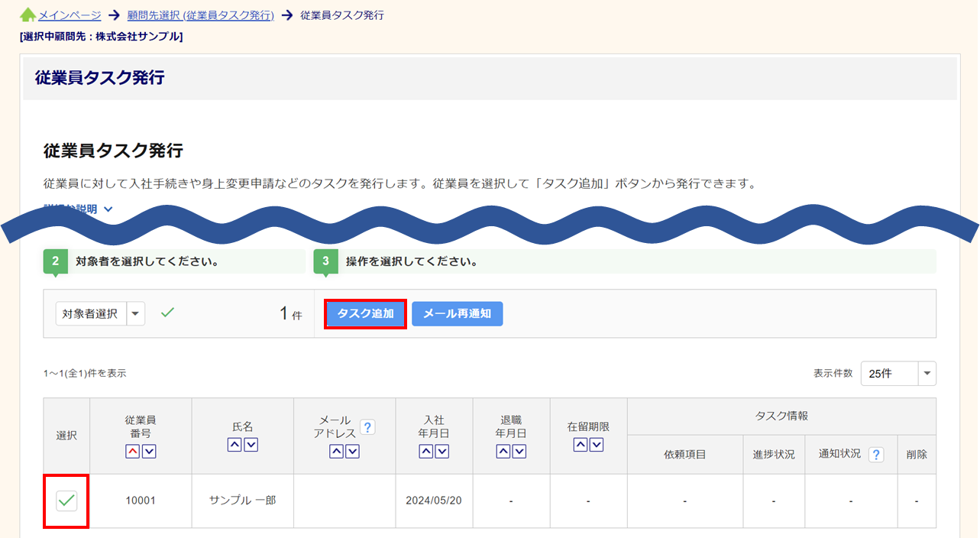Sort 入社年月日 column descending
This screenshot has width=980, height=538.
click(442, 452)
